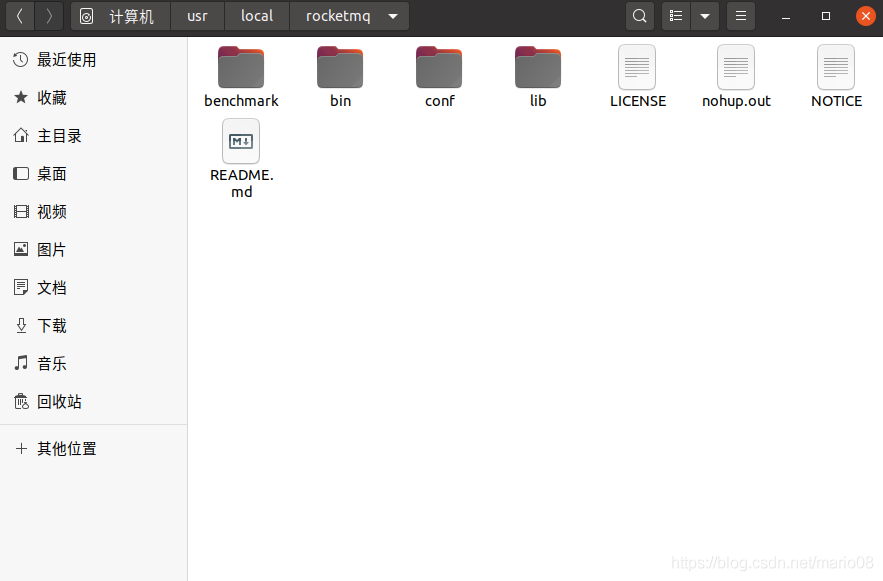Image resolution: width=883 pixels, height=581 pixels.
Task: Click the music note icon beside 音乐
Action: [21, 363]
